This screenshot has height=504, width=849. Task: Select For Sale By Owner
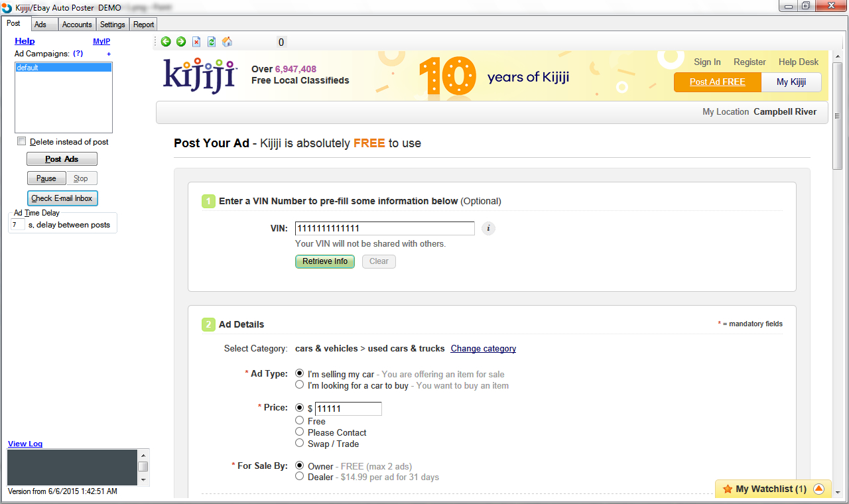point(300,466)
